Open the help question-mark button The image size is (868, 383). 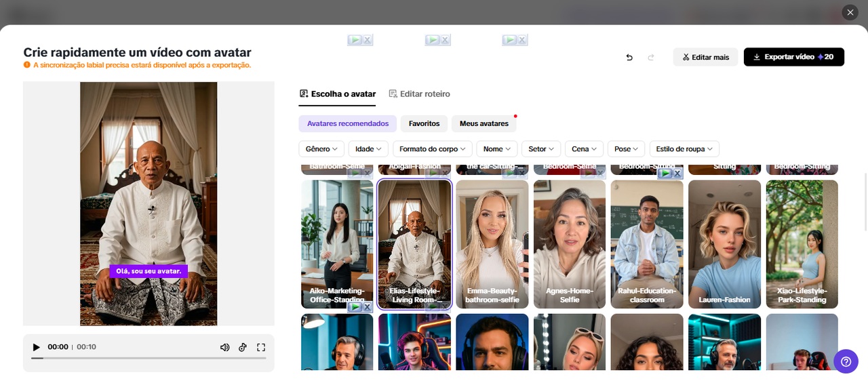coord(846,361)
